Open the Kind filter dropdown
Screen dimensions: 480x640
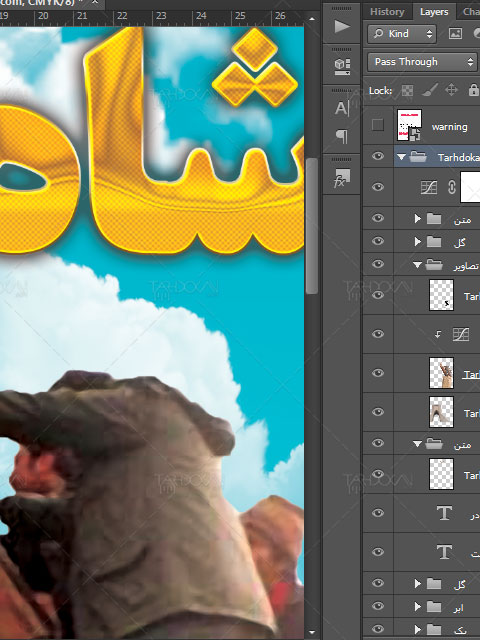click(x=402, y=33)
